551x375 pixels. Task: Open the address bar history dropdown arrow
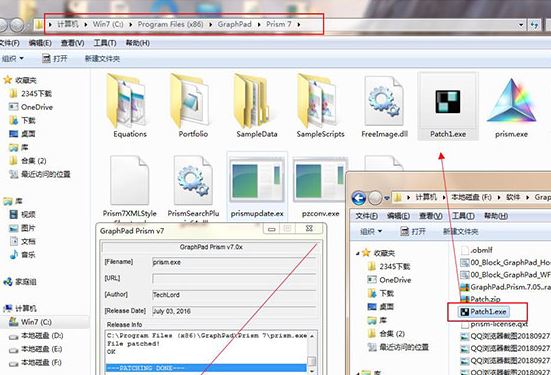click(521, 25)
